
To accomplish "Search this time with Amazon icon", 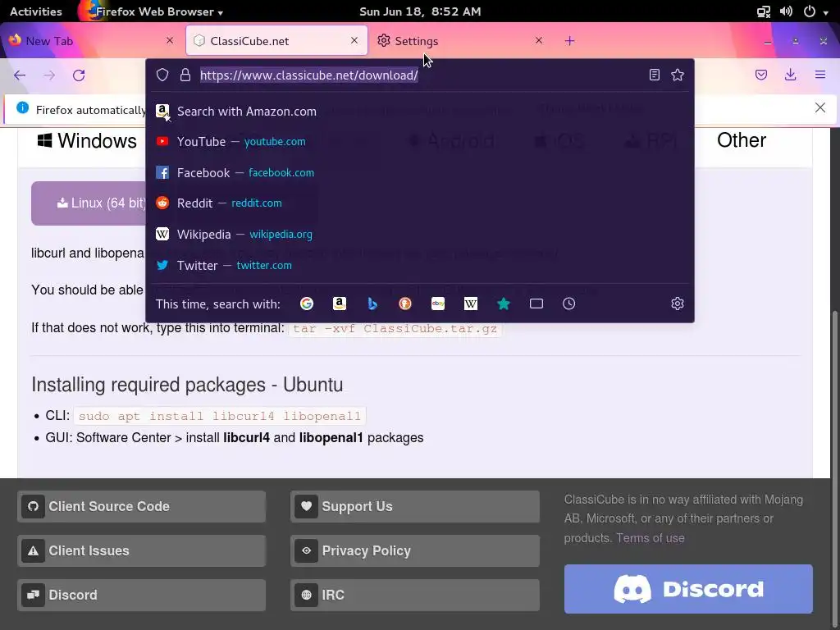I will coord(340,304).
